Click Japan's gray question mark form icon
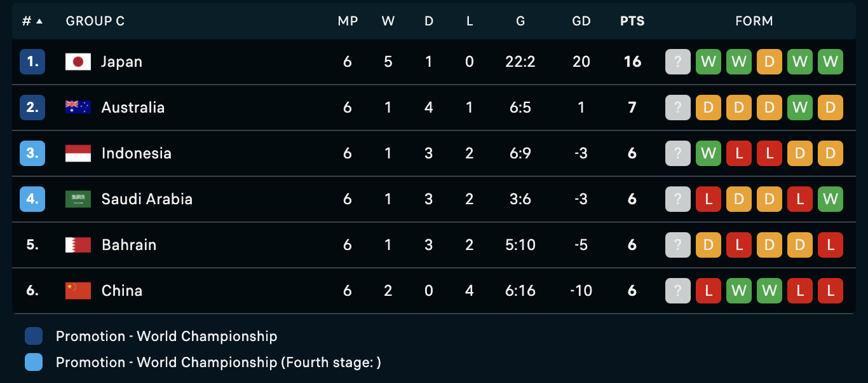The width and height of the screenshot is (868, 383). [678, 62]
